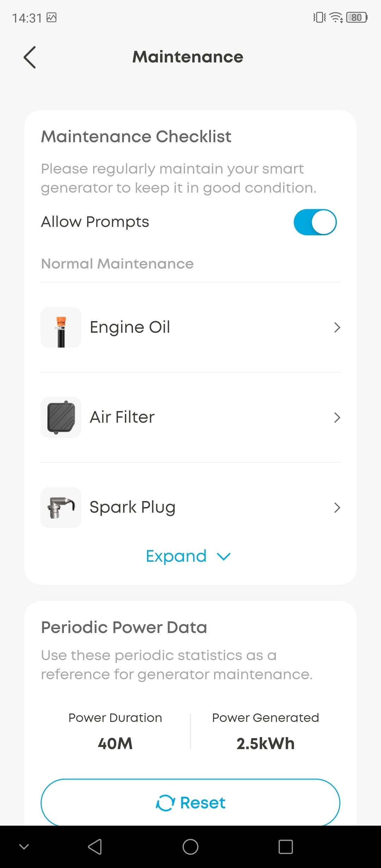The image size is (381, 868).
Task: Tap the Power Duration 40M value
Action: (x=115, y=744)
